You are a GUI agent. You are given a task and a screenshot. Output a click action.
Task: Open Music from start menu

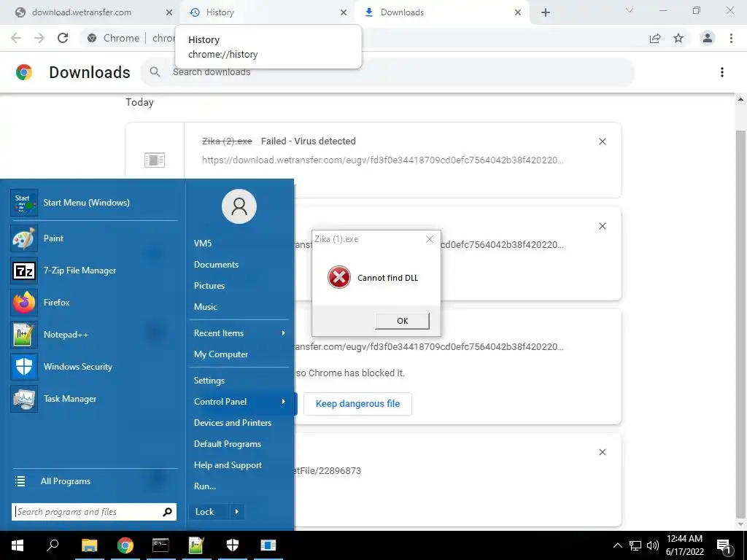[x=205, y=307]
